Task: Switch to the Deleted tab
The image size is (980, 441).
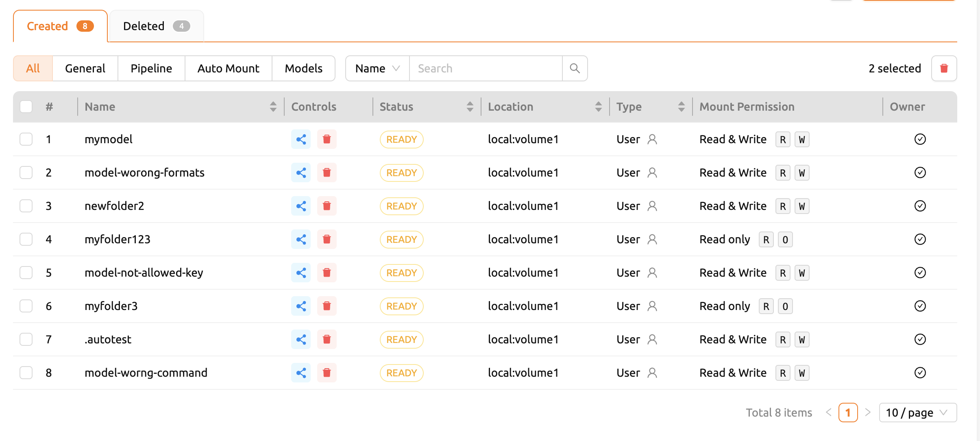Action: point(157,26)
